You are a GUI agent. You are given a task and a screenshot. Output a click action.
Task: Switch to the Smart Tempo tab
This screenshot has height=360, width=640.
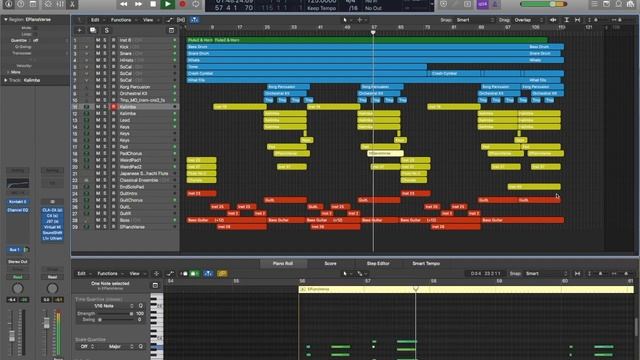(x=426, y=263)
